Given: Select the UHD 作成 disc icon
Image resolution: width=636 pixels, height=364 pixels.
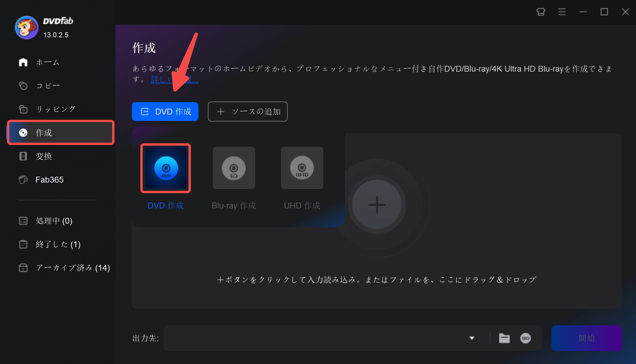Looking at the screenshot, I should 302,168.
